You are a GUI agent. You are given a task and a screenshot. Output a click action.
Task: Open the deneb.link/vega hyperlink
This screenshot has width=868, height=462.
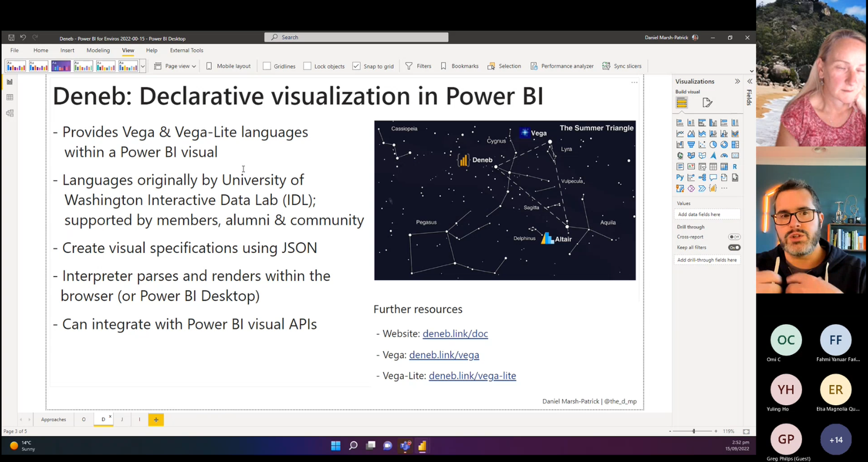444,354
